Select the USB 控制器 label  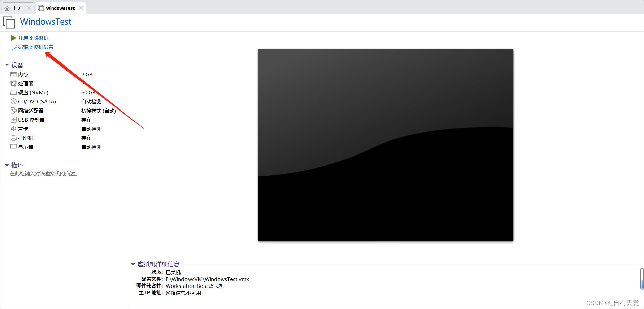[x=31, y=120]
